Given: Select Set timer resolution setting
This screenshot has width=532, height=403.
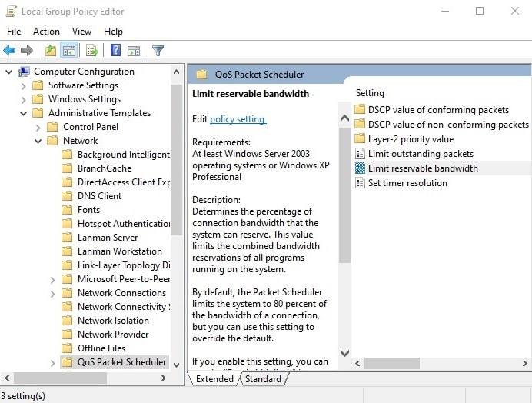Looking at the screenshot, I should click(x=407, y=183).
